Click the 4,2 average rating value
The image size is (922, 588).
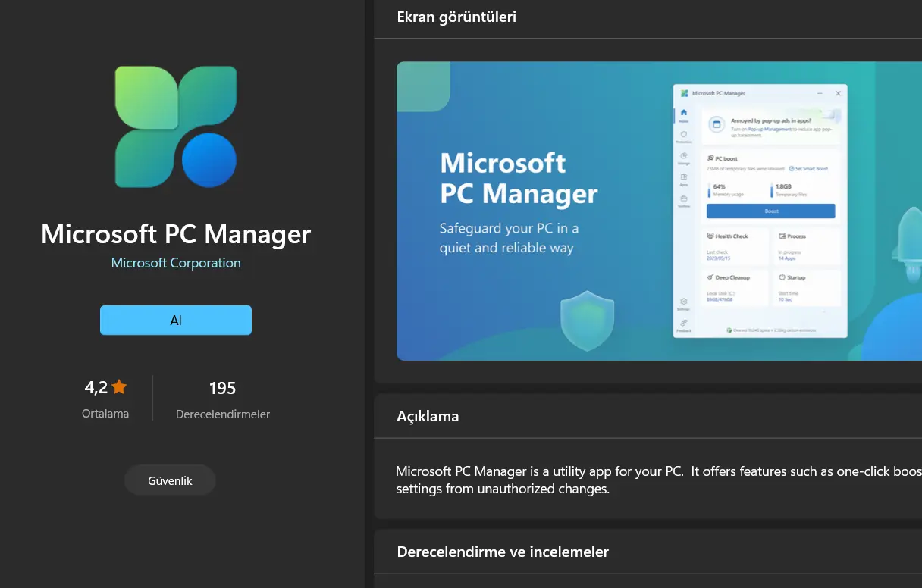click(x=96, y=388)
